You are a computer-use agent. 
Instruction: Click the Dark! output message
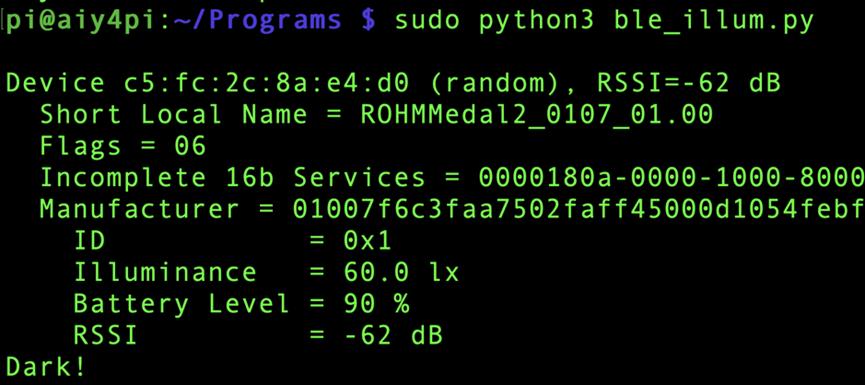point(46,367)
